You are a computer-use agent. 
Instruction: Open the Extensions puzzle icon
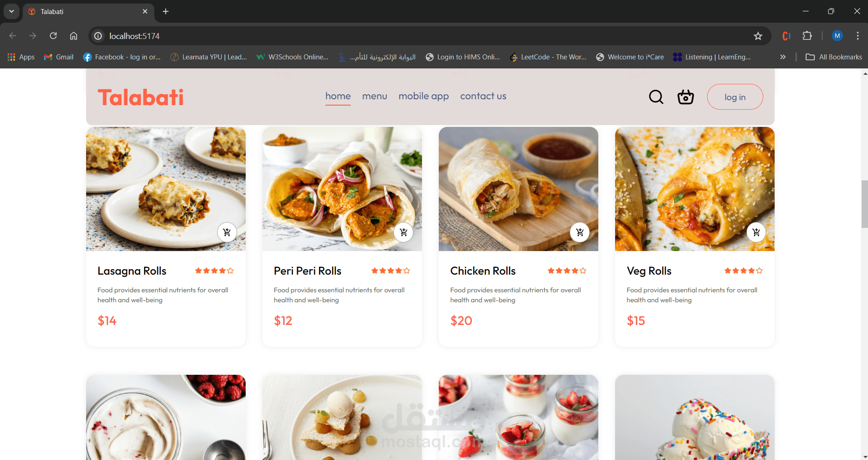coord(807,36)
